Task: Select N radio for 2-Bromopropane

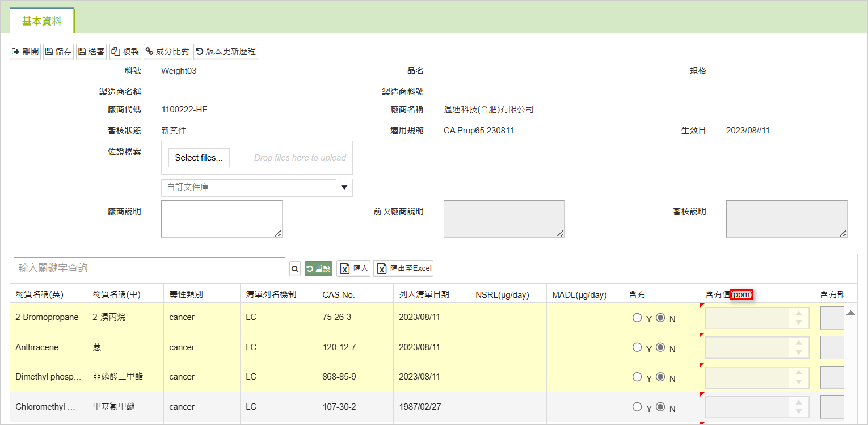Action: click(x=660, y=318)
